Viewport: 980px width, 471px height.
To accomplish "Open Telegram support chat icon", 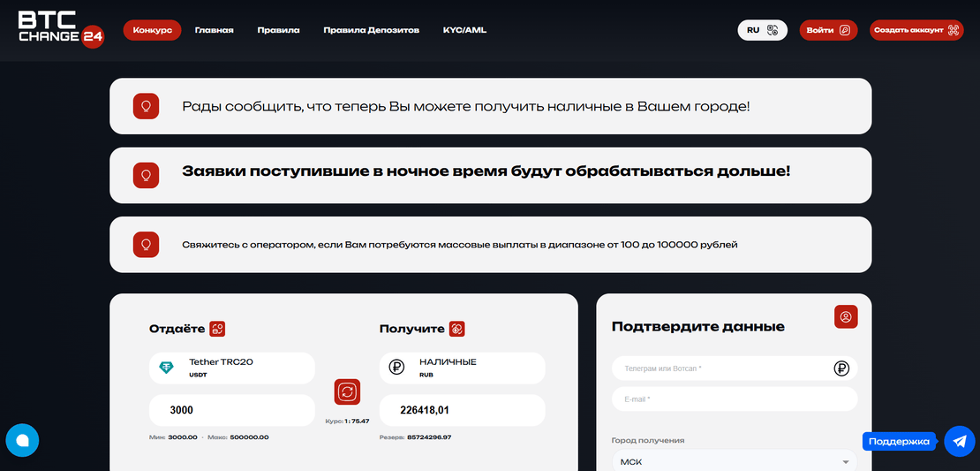I will 959,441.
